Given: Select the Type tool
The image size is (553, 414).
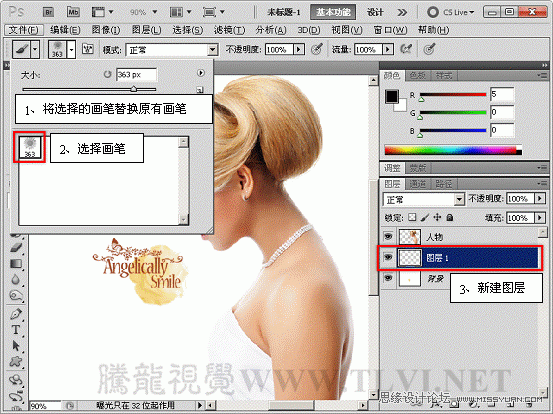Looking at the screenshot, I should click(x=16, y=330).
